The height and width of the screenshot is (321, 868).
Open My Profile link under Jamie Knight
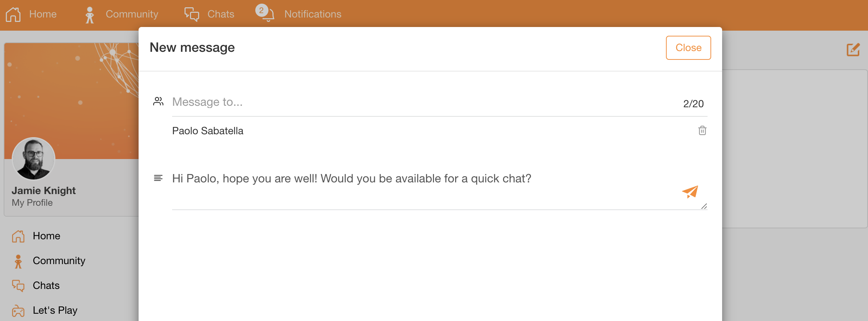(32, 203)
